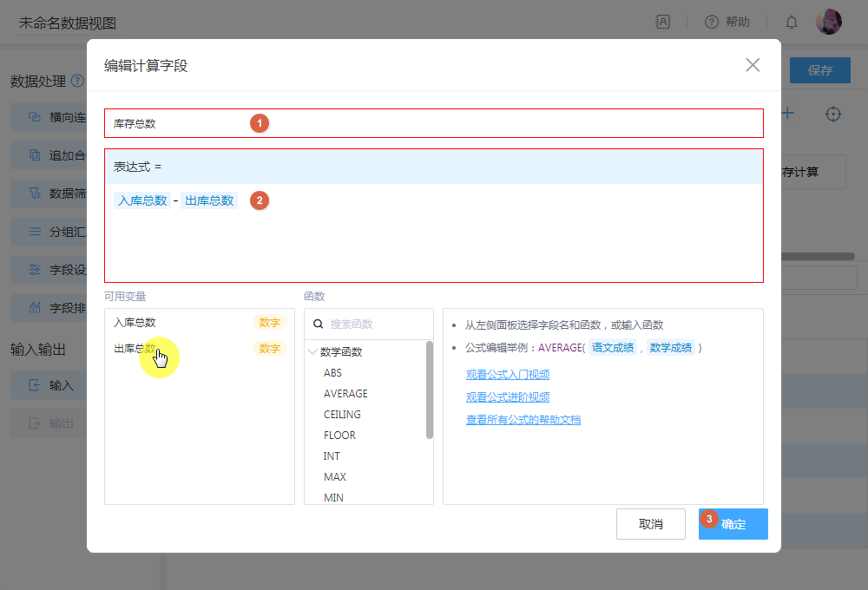Viewport: 868px width, 590px height.
Task: Click the locate target icon
Action: pyautogui.click(x=833, y=114)
